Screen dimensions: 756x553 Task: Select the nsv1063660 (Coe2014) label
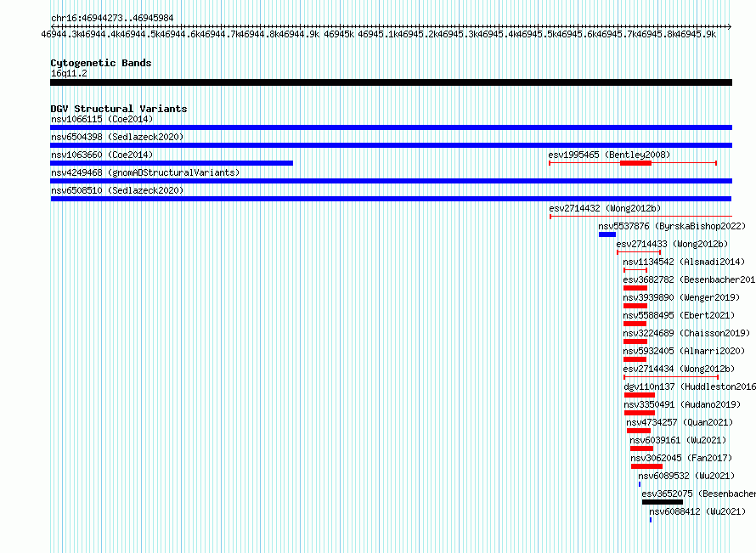tap(102, 155)
